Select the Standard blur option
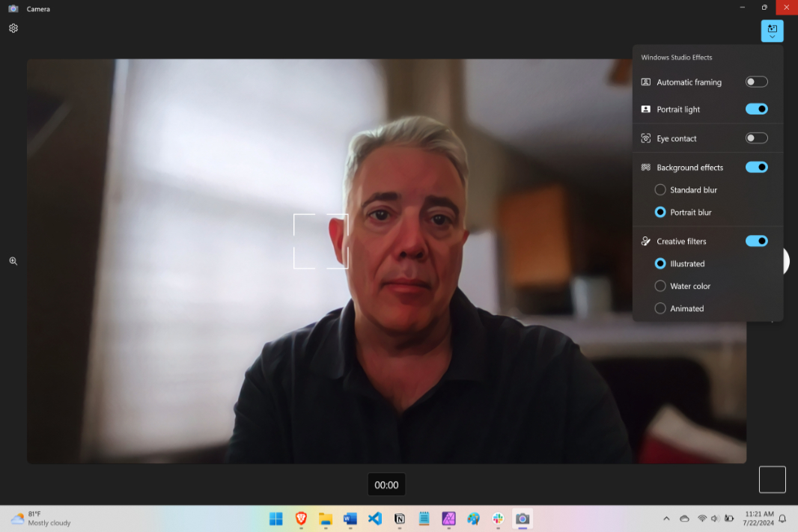The image size is (798, 532). [x=660, y=190]
